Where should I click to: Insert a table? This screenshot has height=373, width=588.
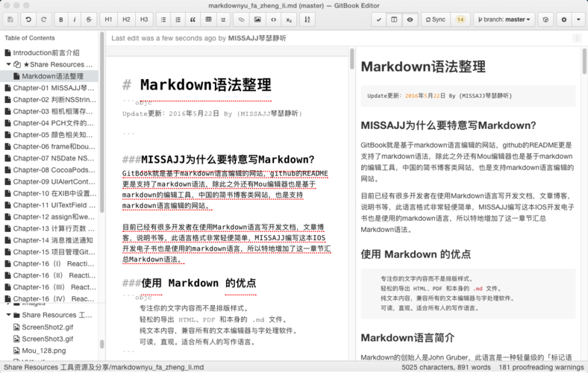[208, 19]
